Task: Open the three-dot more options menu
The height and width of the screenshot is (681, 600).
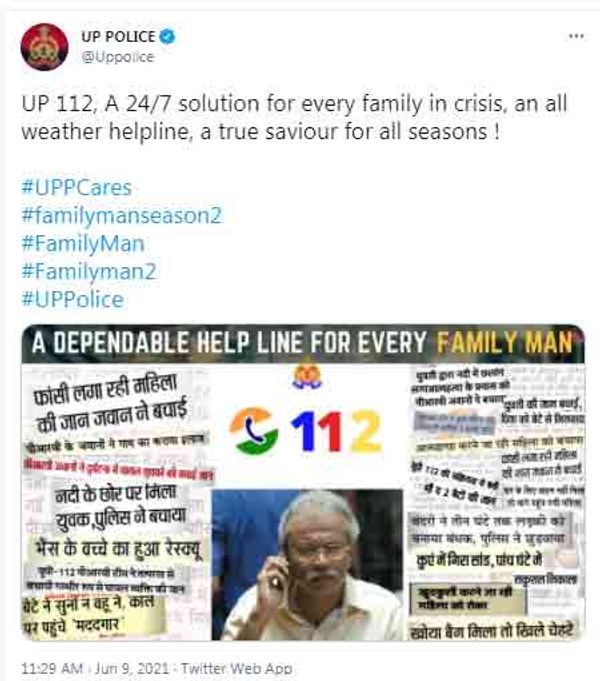Action: (576, 36)
